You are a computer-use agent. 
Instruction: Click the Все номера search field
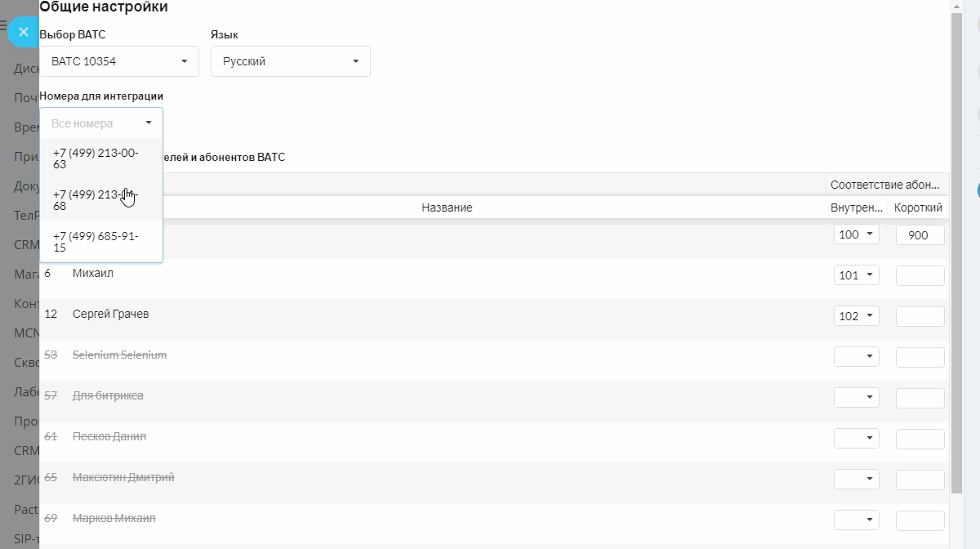coord(90,123)
